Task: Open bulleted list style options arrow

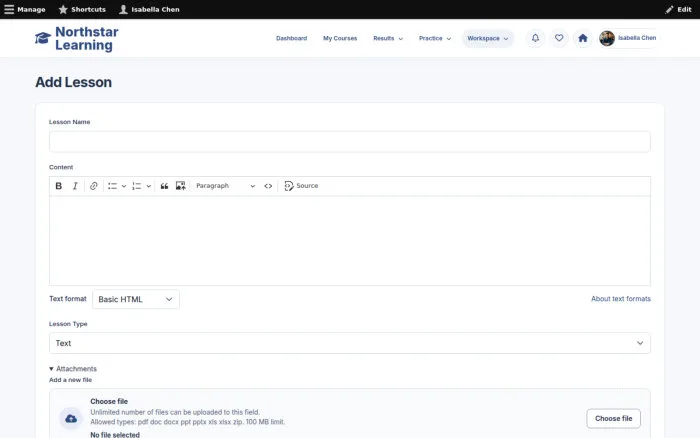Action: point(124,186)
